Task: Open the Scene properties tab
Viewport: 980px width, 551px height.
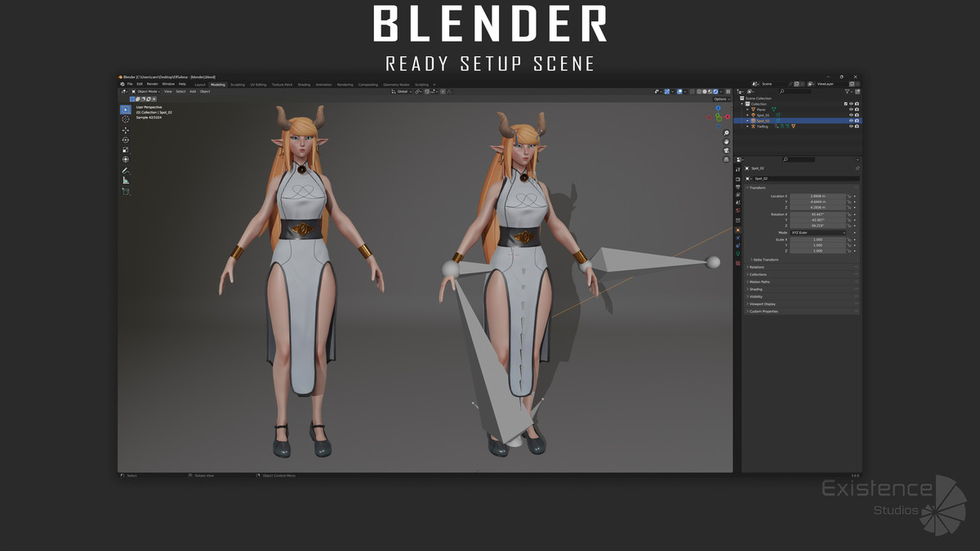Action: tap(737, 202)
